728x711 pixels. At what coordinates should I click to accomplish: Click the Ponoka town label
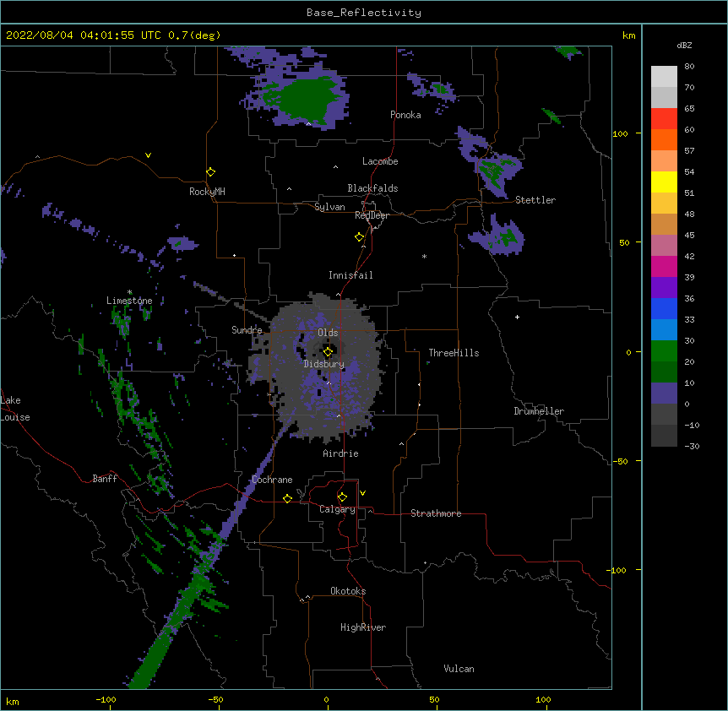tap(405, 115)
